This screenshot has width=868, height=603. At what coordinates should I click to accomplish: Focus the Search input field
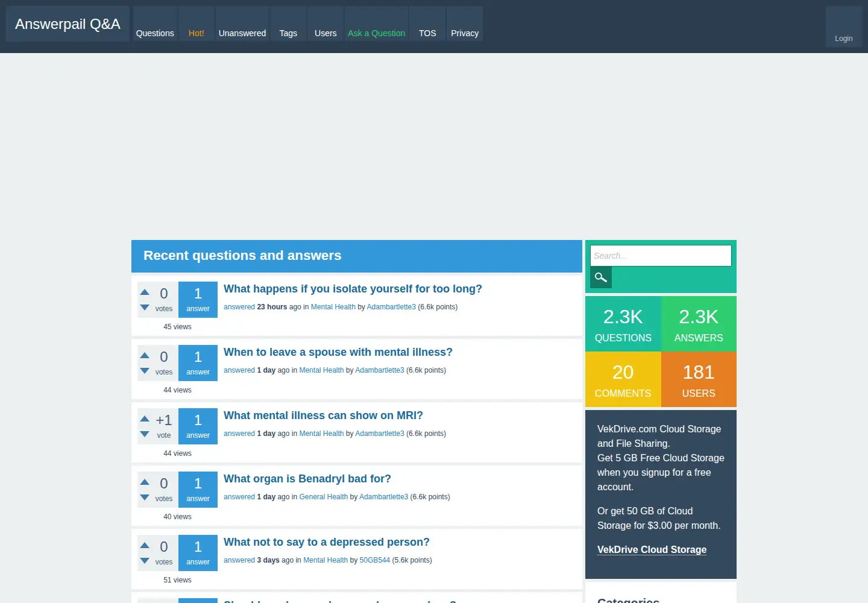(x=661, y=256)
